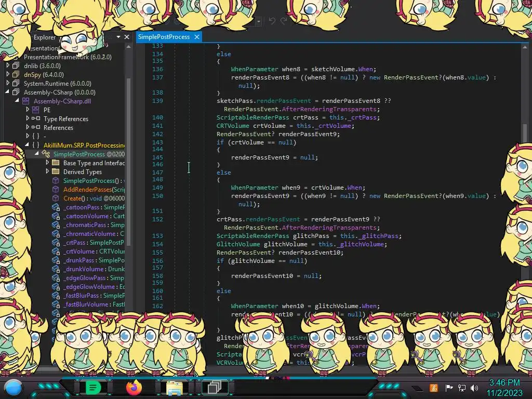Viewport: 532px width, 399px height.
Task: Expand Base Type and Interfaces folder
Action: pyautogui.click(x=47, y=163)
